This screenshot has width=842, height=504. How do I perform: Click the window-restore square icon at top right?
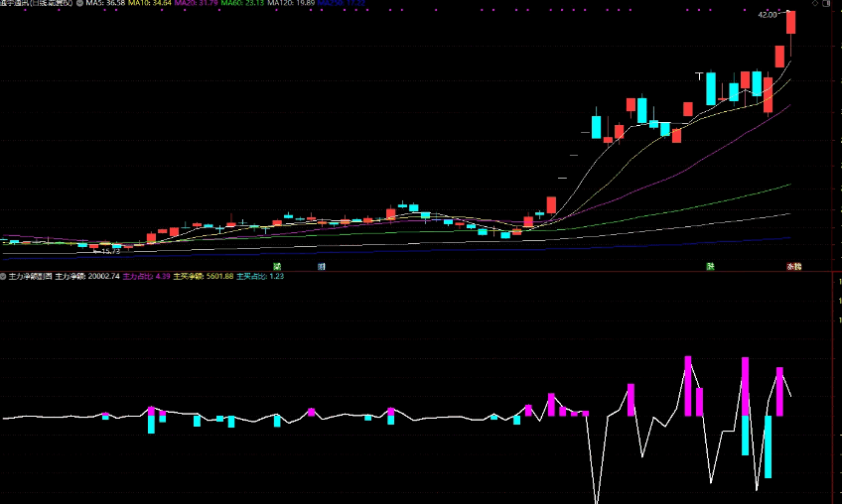[826, 3]
